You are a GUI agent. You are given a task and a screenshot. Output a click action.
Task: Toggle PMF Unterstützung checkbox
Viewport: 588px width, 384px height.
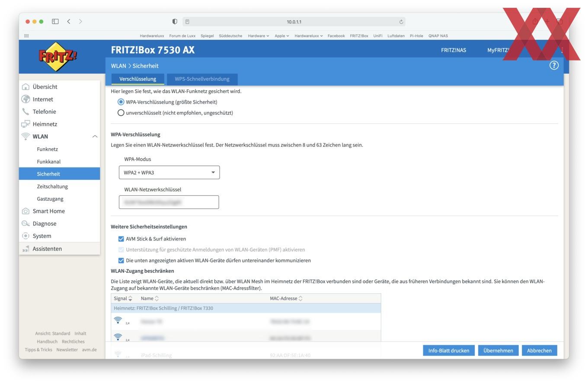click(121, 250)
